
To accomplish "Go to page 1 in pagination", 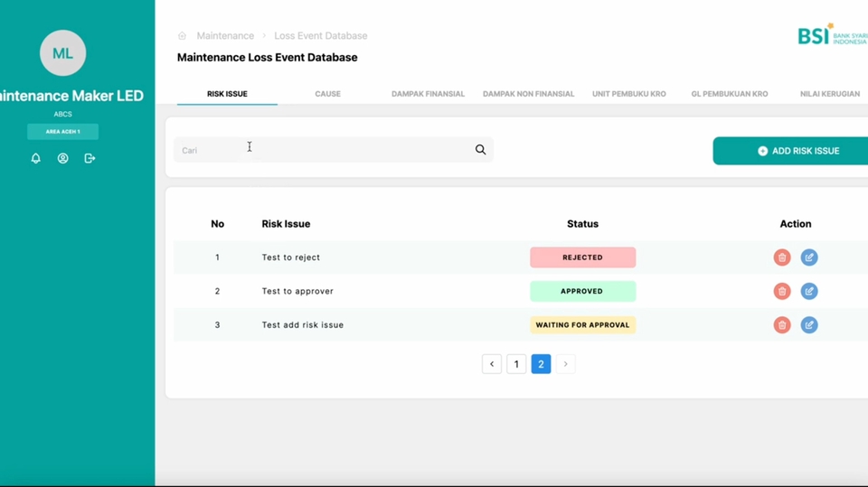I will (x=516, y=364).
